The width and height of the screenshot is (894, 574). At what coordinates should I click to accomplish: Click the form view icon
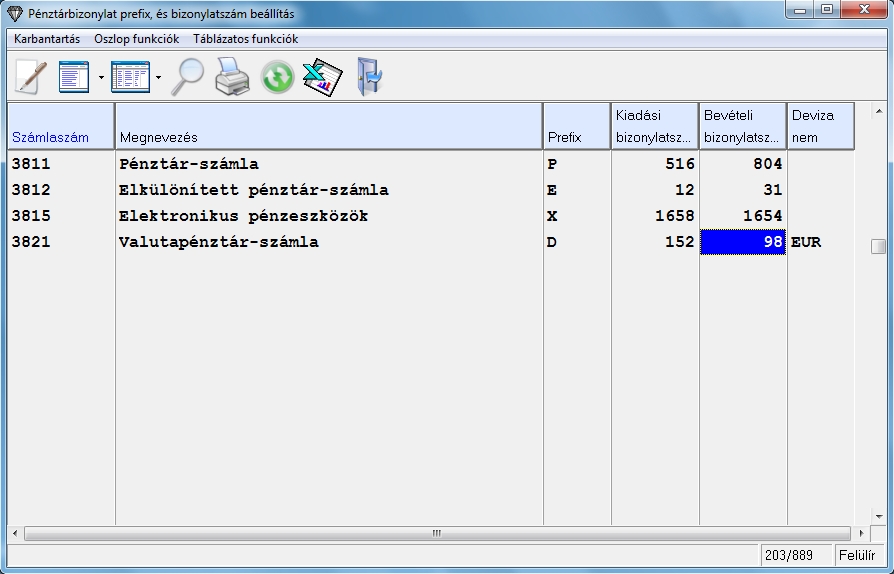[x=75, y=77]
